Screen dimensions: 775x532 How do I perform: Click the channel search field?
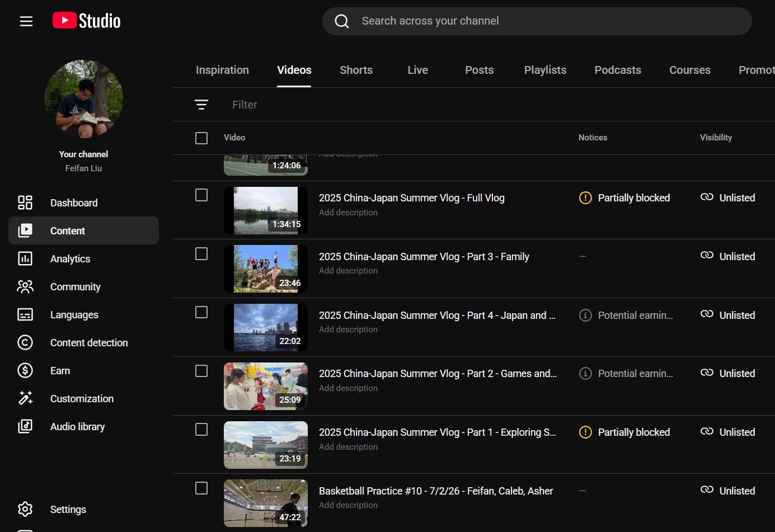point(537,21)
